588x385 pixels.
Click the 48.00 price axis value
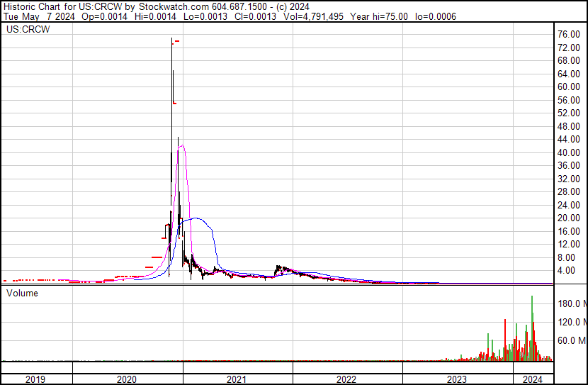[569, 126]
